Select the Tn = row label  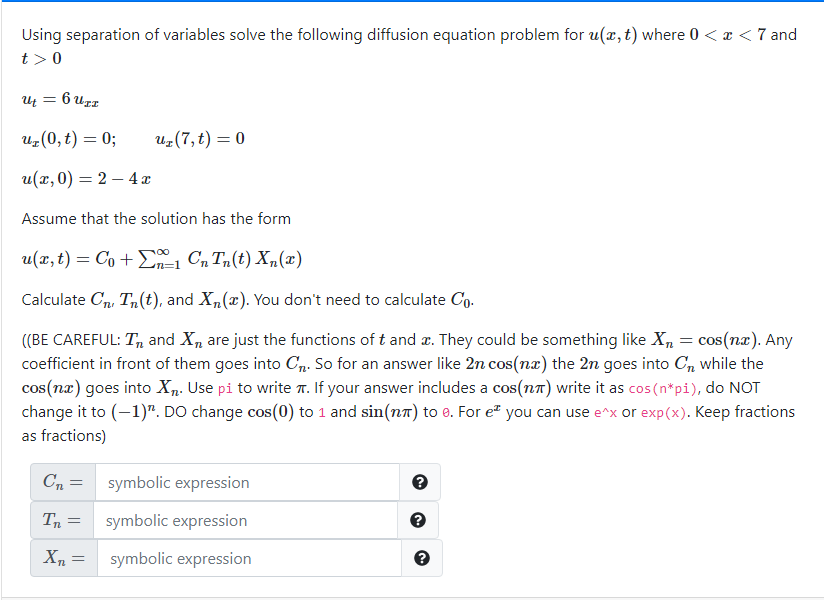click(62, 520)
